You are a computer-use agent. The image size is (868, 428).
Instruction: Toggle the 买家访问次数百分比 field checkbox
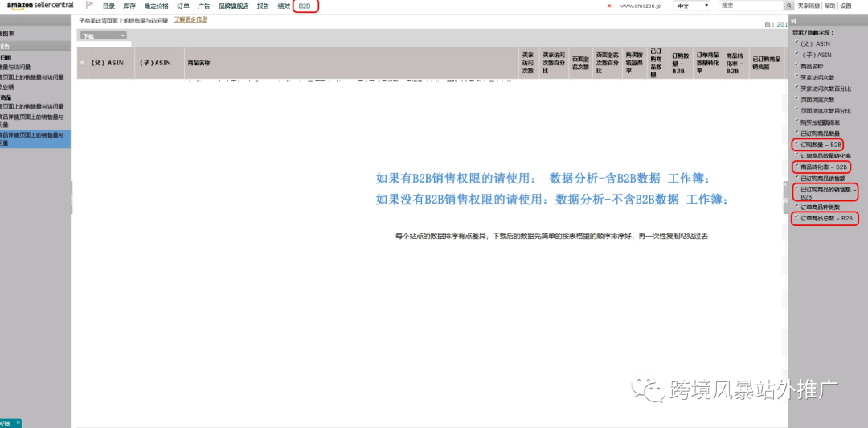tap(796, 88)
